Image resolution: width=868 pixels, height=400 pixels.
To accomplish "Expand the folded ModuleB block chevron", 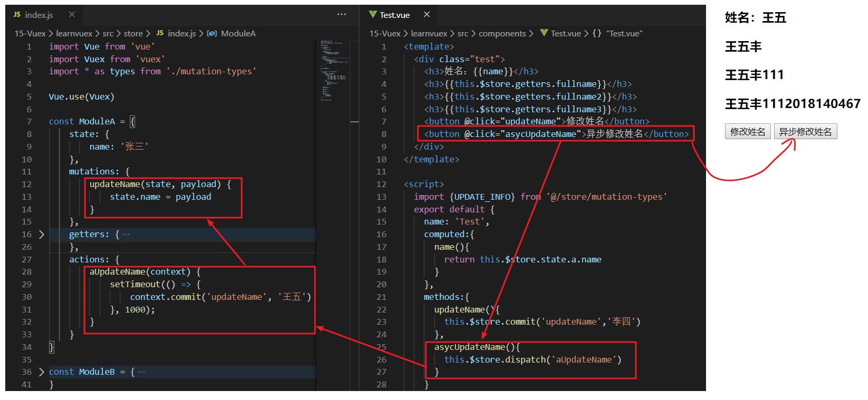I will [41, 372].
